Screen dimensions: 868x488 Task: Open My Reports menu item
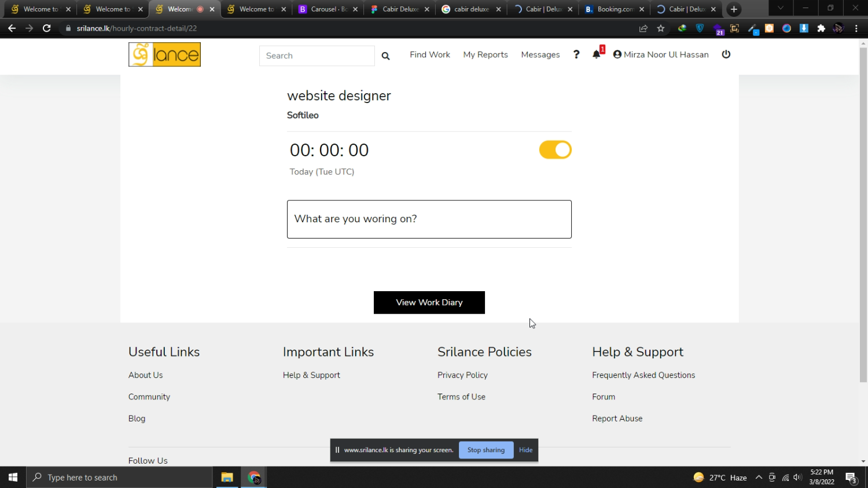point(486,54)
